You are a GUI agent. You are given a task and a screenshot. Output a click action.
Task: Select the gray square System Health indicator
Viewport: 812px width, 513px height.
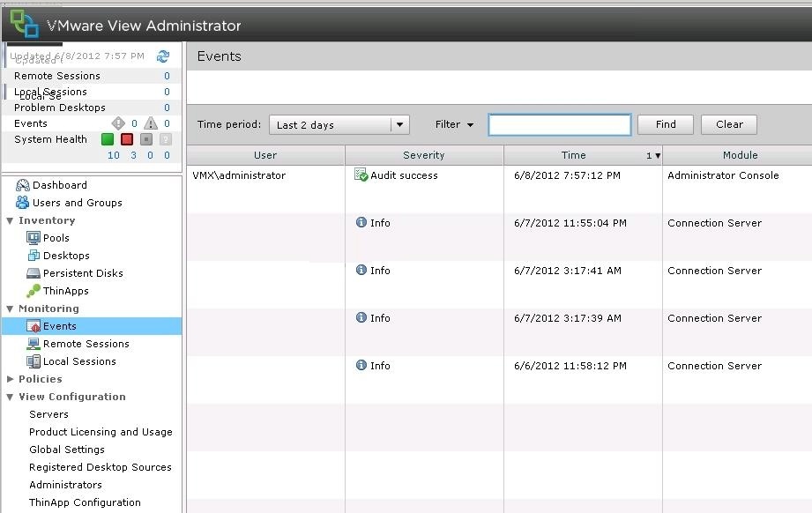[146, 139]
